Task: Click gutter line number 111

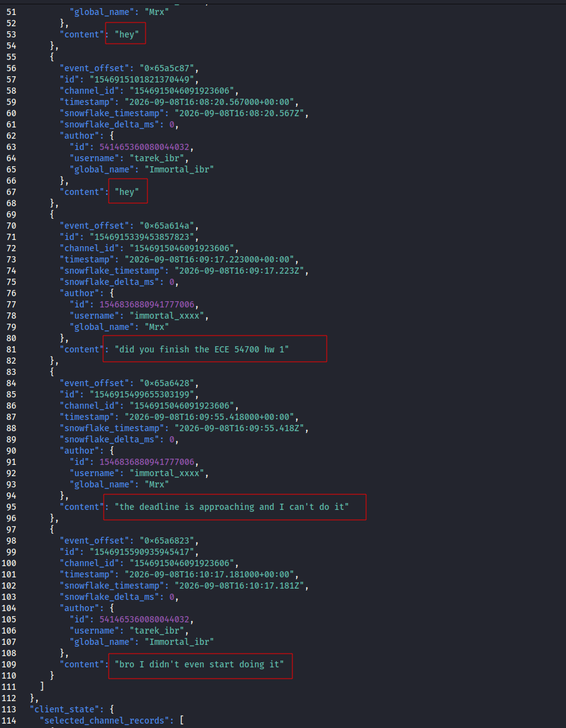Action: [x=9, y=687]
